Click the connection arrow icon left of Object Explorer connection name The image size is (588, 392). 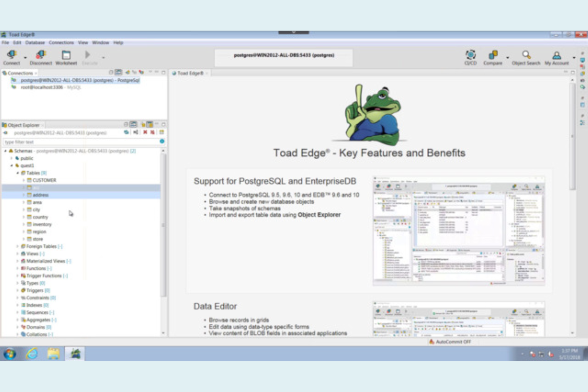click(x=6, y=133)
